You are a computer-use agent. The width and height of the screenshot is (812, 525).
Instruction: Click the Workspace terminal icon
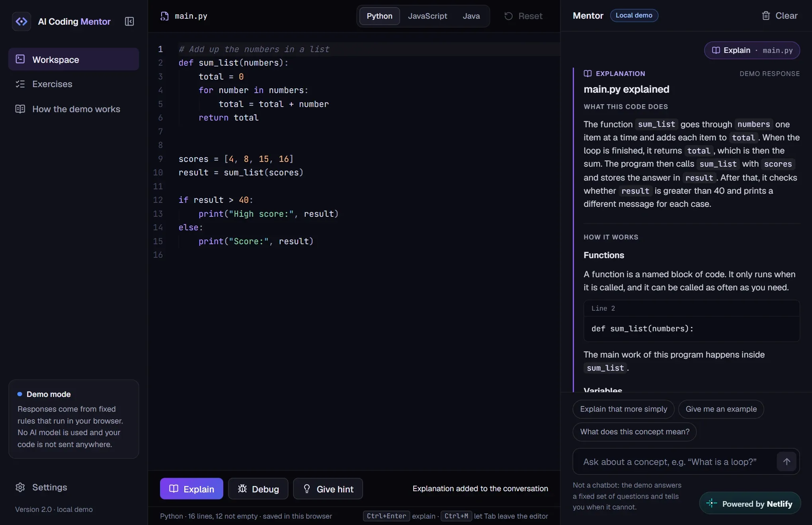coord(20,59)
